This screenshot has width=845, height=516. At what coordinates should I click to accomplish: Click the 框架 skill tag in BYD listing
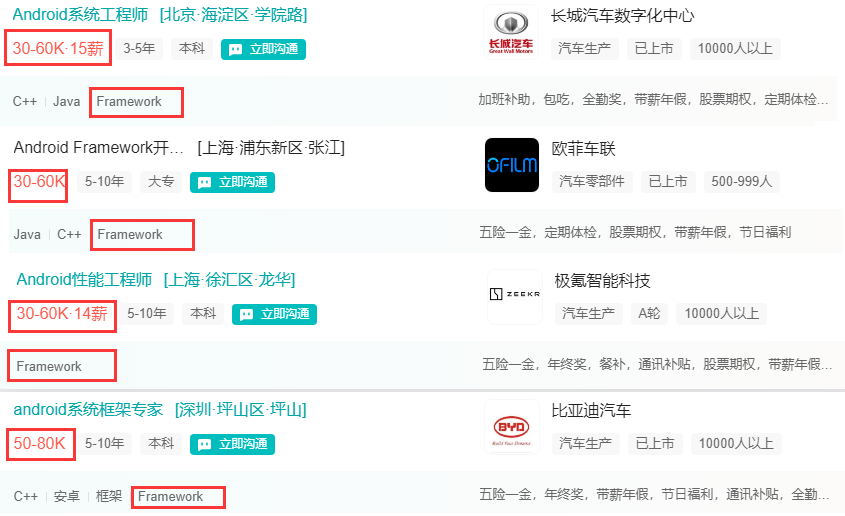[109, 496]
